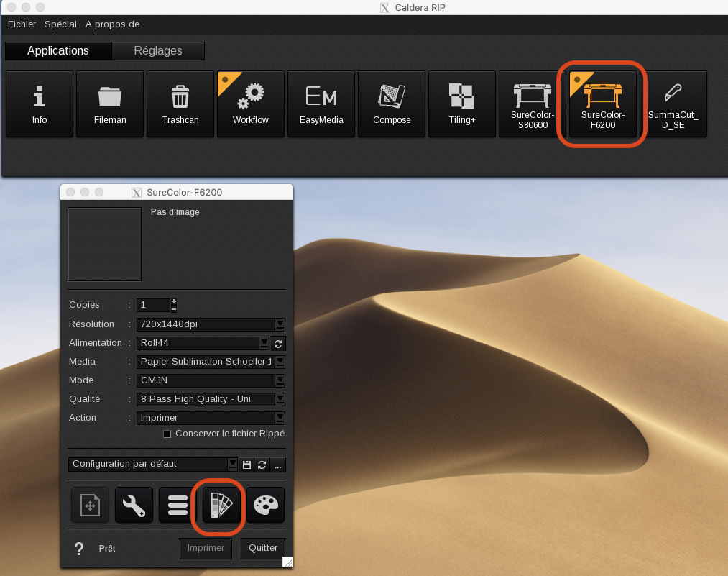The height and width of the screenshot is (576, 728).
Task: Click the help question mark icon
Action: tap(79, 549)
